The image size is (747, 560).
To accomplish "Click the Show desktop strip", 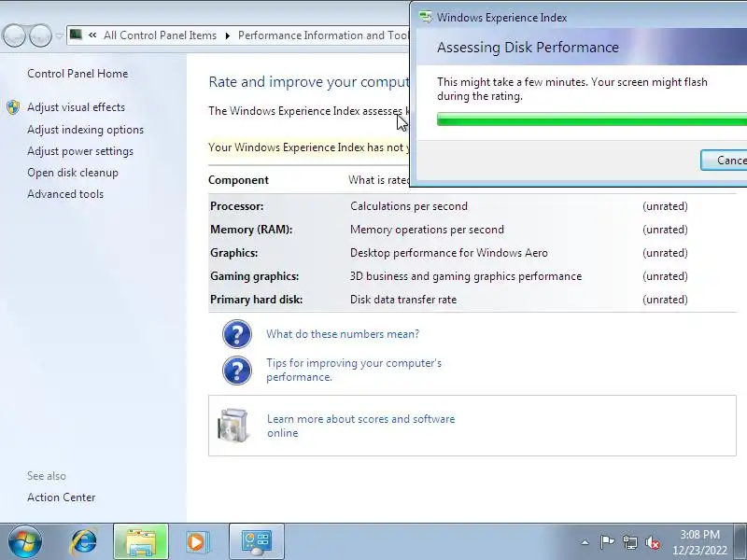I will click(x=740, y=541).
